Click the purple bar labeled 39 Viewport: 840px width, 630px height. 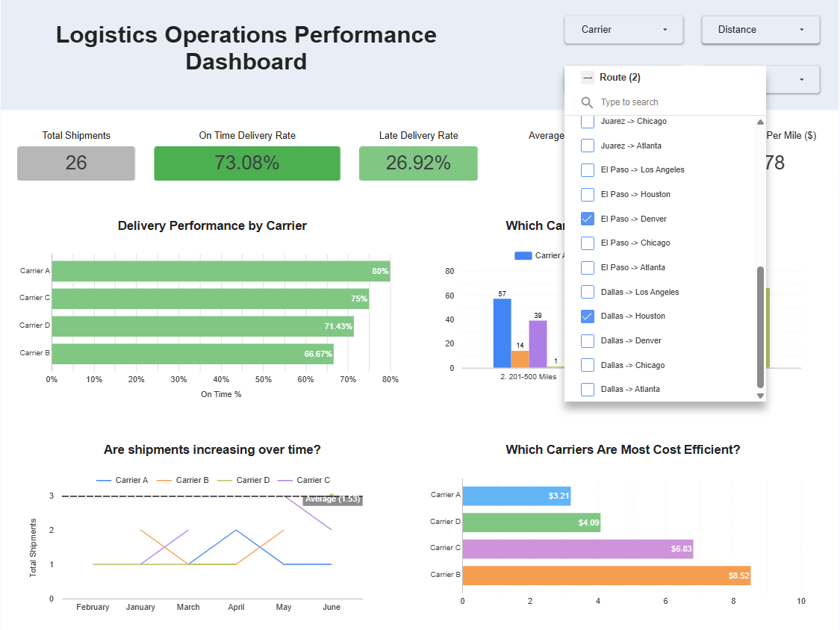point(538,344)
